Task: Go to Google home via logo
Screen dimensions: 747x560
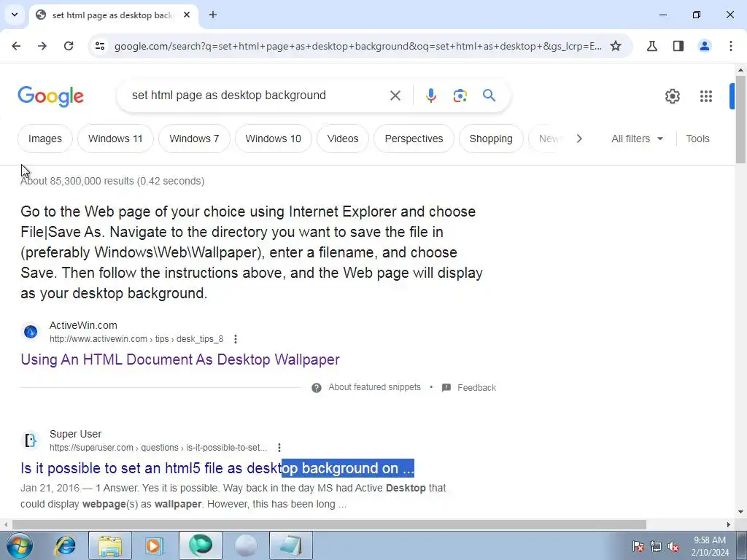Action: click(50, 96)
